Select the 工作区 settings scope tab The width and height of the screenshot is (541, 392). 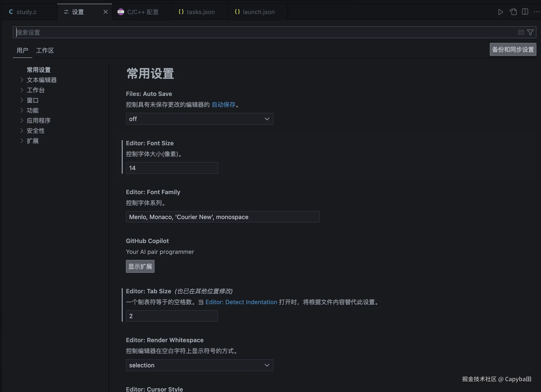pyautogui.click(x=45, y=50)
